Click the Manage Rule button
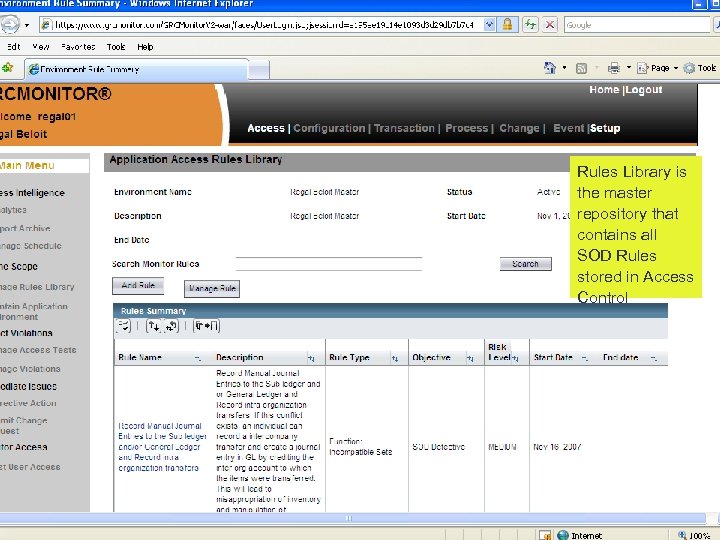The width and height of the screenshot is (720, 540). pos(212,289)
